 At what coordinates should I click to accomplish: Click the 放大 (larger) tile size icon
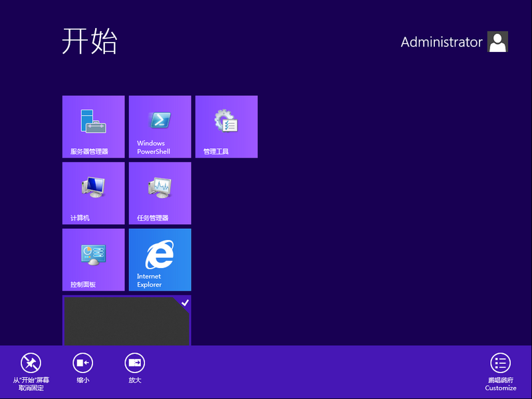pyautogui.click(x=135, y=362)
